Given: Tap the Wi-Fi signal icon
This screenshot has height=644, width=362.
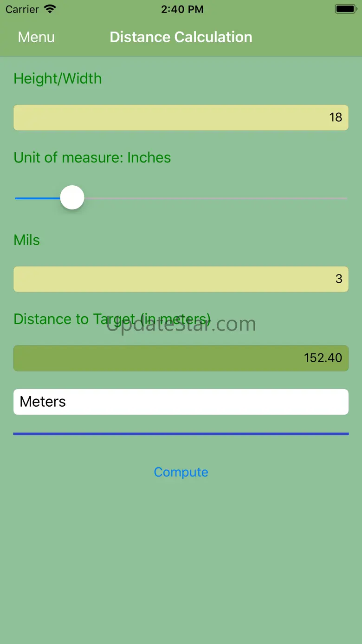Looking at the screenshot, I should click(x=50, y=9).
